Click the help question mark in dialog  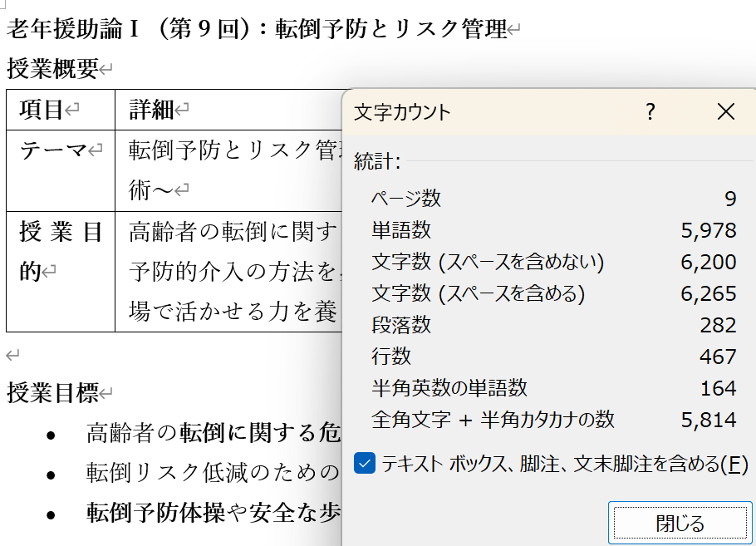click(x=650, y=111)
